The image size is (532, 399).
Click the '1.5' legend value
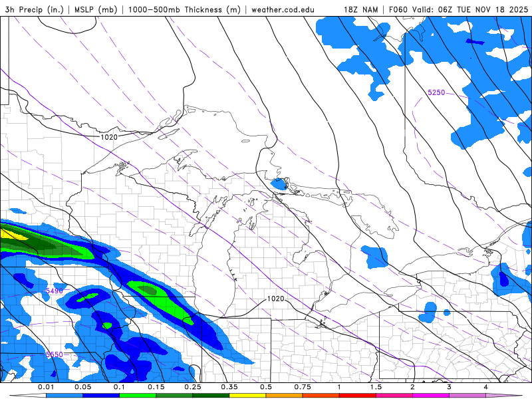pyautogui.click(x=376, y=387)
